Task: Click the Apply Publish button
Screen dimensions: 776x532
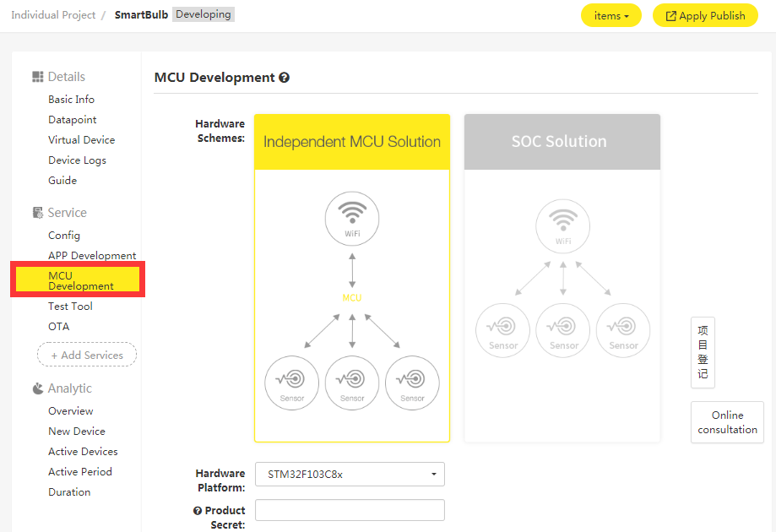Action: [x=704, y=14]
